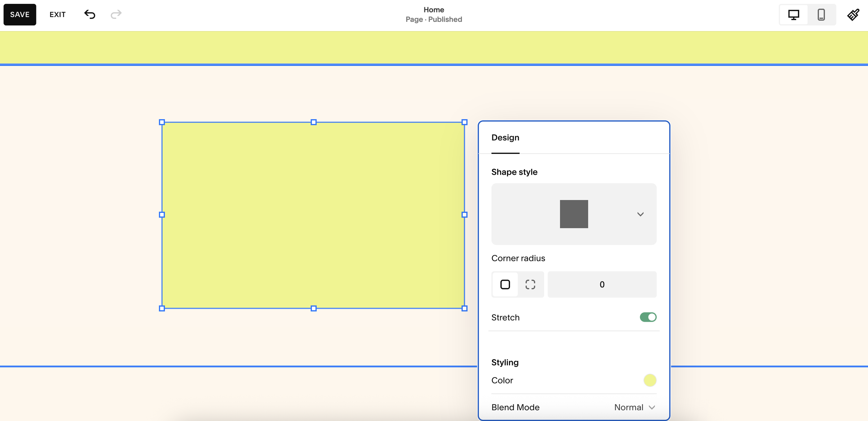Viewport: 868px width, 421px height.
Task: Open the Shape style dropdown
Action: click(641, 214)
